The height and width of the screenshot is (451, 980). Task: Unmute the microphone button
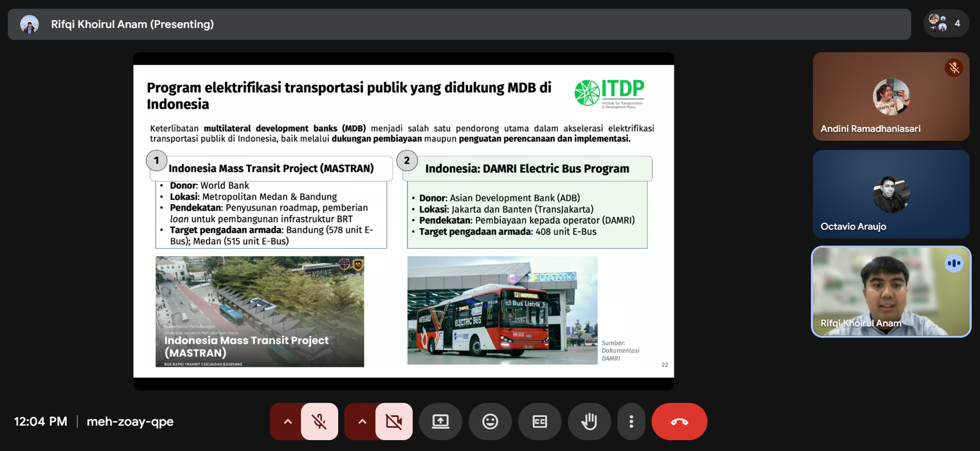point(319,422)
